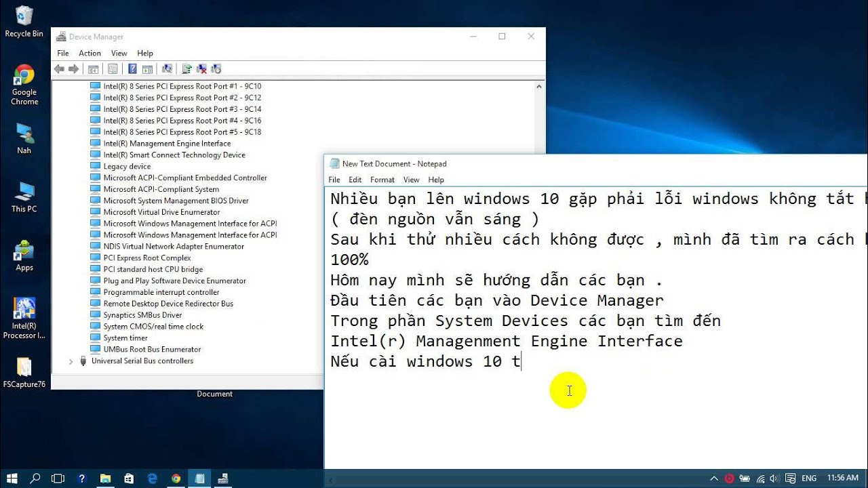Select PCI Express Root Complex entry
This screenshot has height=488, width=868.
tap(147, 258)
